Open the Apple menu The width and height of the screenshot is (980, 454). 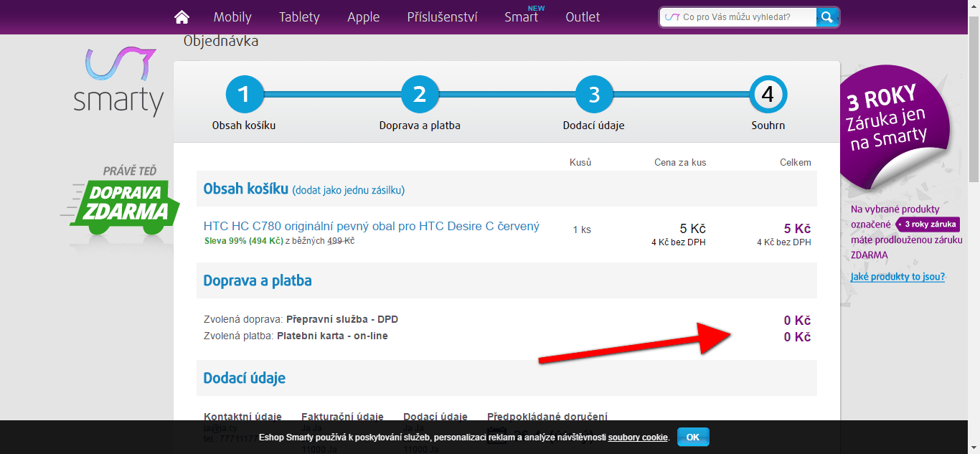click(364, 17)
